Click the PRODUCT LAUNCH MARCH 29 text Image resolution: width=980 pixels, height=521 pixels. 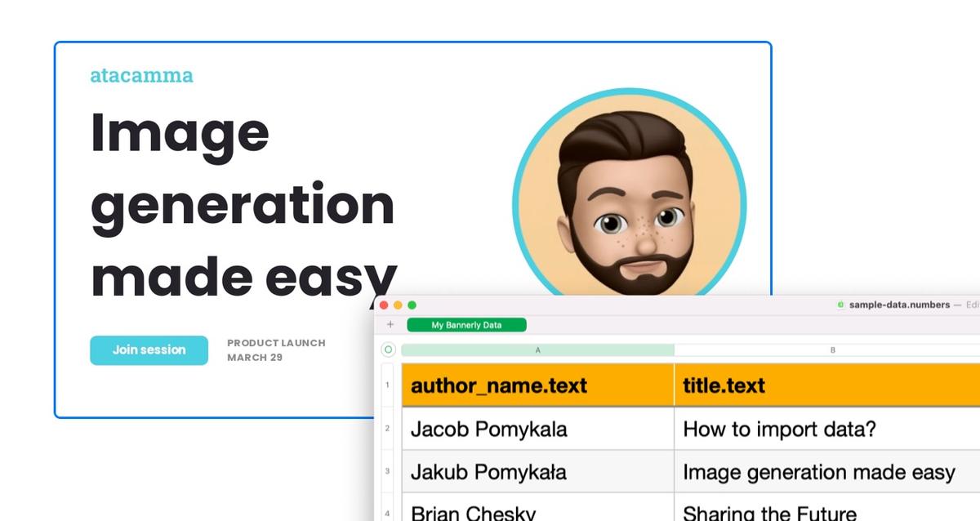(x=276, y=350)
